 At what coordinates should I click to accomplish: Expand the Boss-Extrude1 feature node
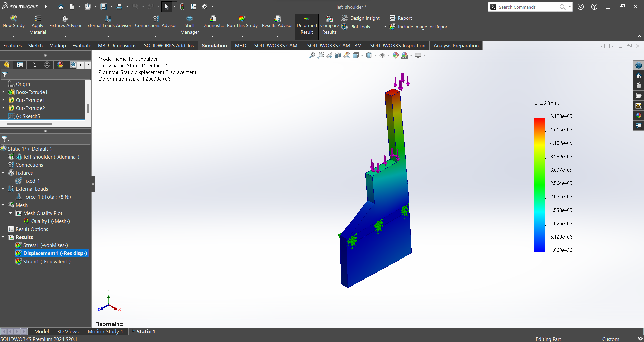[x=3, y=92]
